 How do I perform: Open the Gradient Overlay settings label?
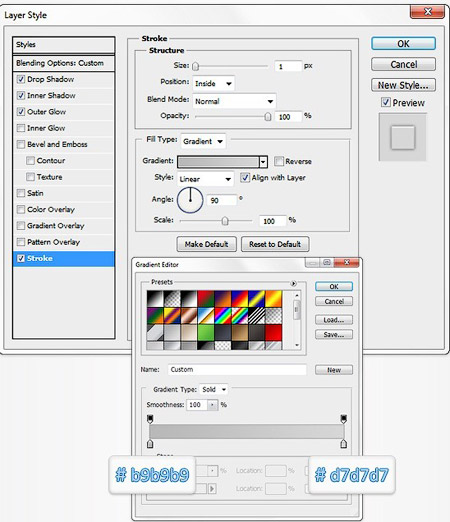[x=56, y=226]
